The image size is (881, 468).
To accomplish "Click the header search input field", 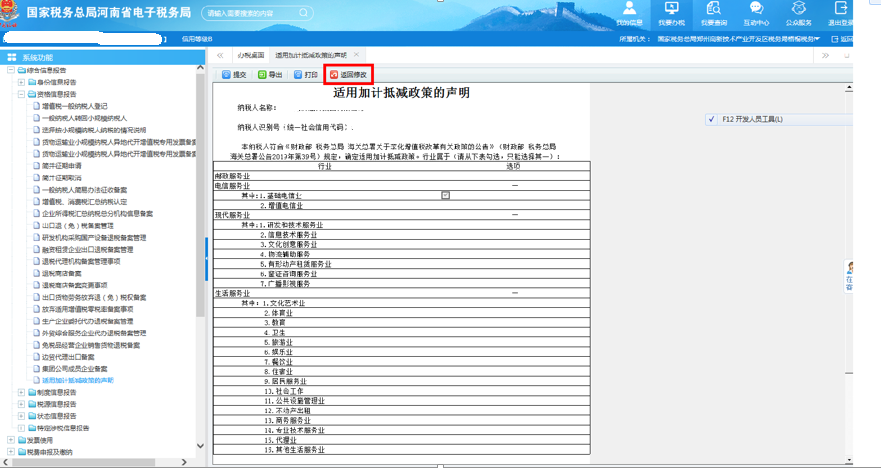I will (250, 15).
